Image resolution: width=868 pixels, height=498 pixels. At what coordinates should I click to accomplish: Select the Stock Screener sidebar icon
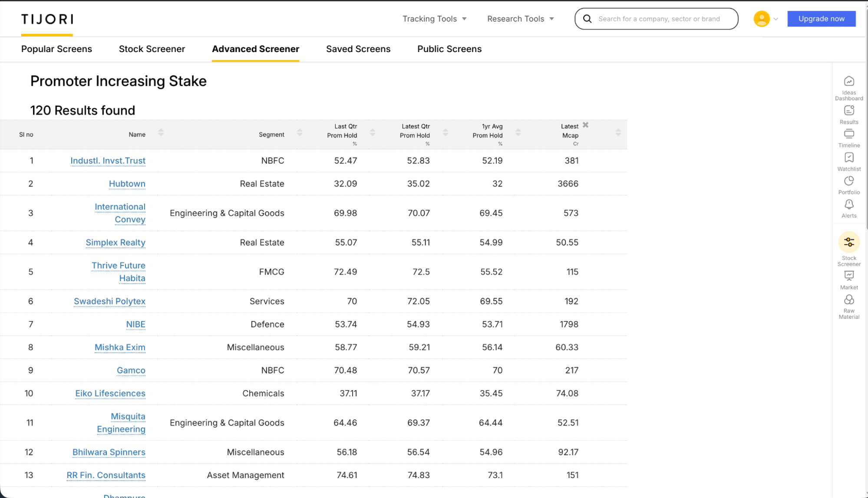(848, 242)
